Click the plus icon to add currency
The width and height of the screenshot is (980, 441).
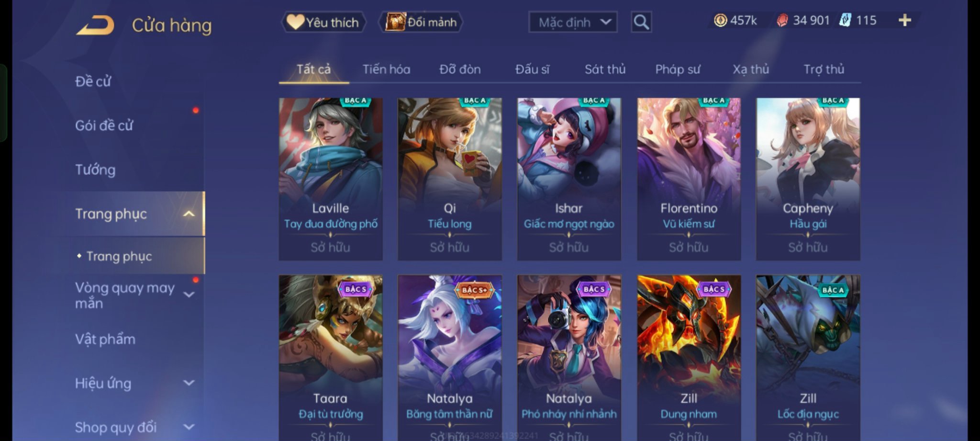(x=904, y=20)
